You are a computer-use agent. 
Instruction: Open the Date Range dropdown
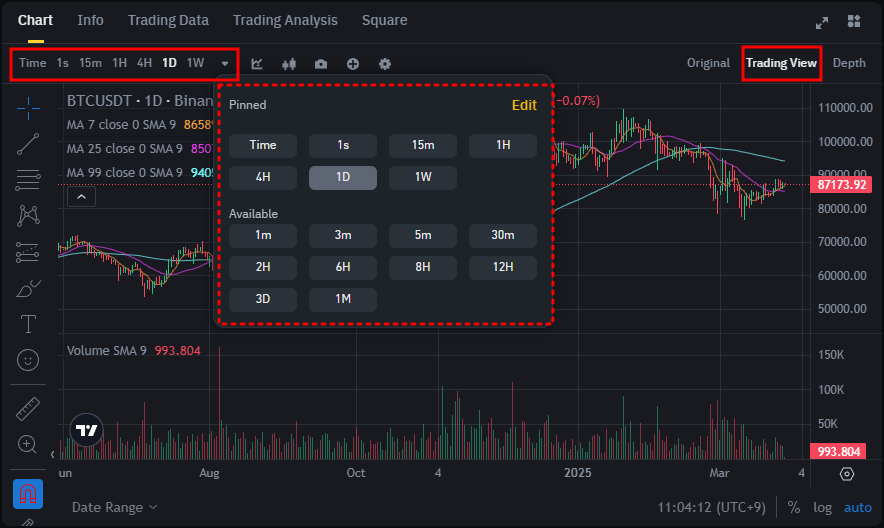click(114, 507)
